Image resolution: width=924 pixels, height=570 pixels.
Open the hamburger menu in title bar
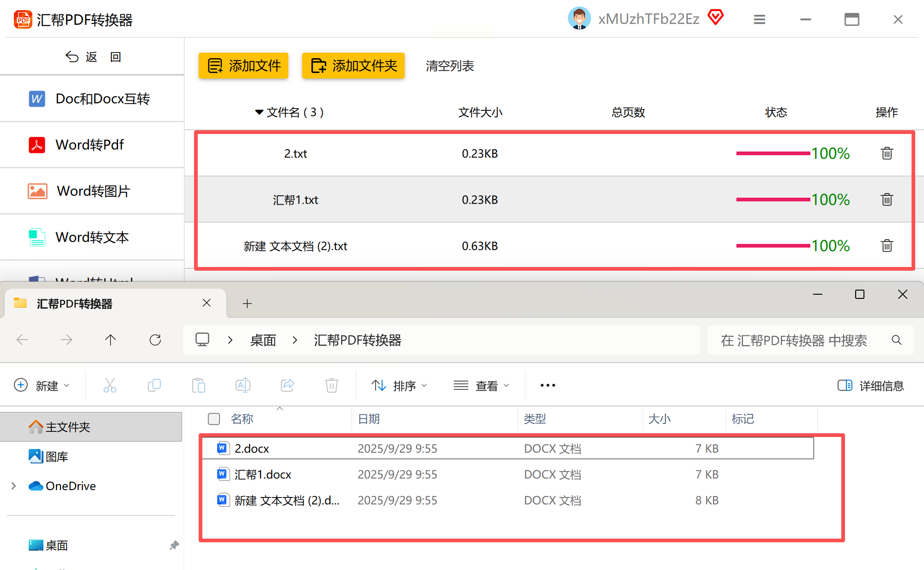point(760,19)
